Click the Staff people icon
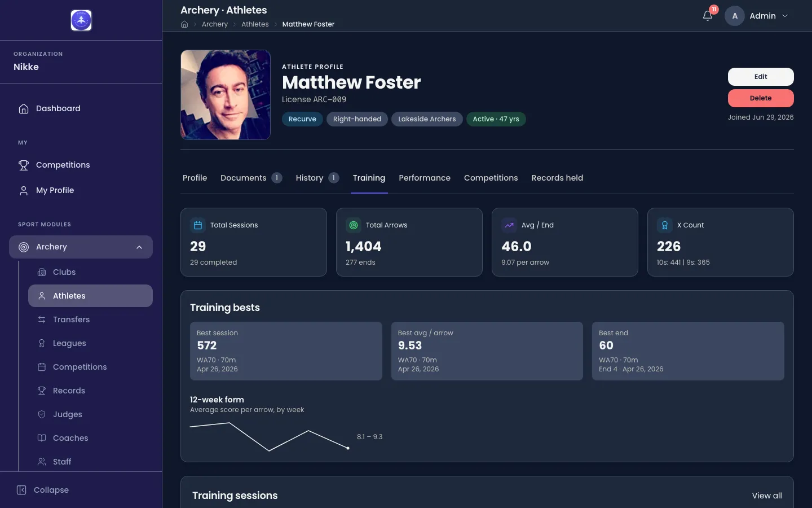812x508 pixels. 42,462
